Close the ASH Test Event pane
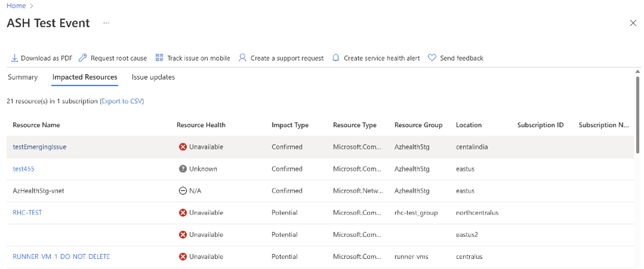 tap(633, 23)
